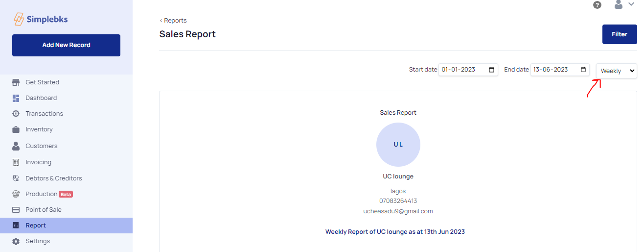Expand the user account menu chevron
Image resolution: width=644 pixels, height=252 pixels.
[x=631, y=4]
